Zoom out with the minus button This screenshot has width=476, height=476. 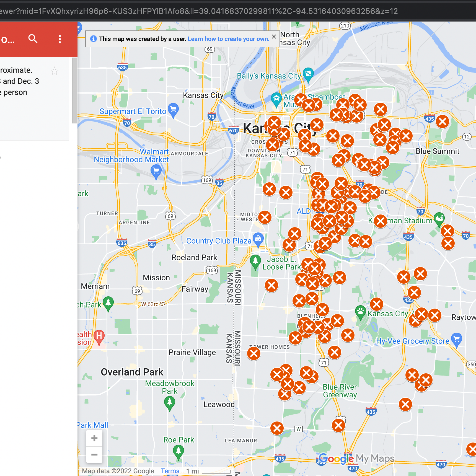[x=94, y=454]
